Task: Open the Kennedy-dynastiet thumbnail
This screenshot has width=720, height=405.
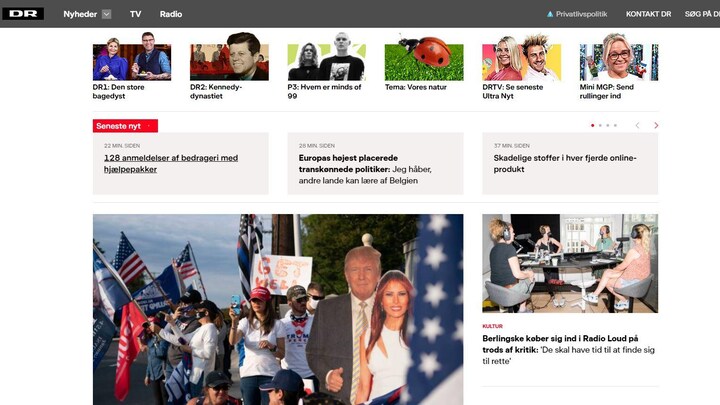Action: coord(229,56)
